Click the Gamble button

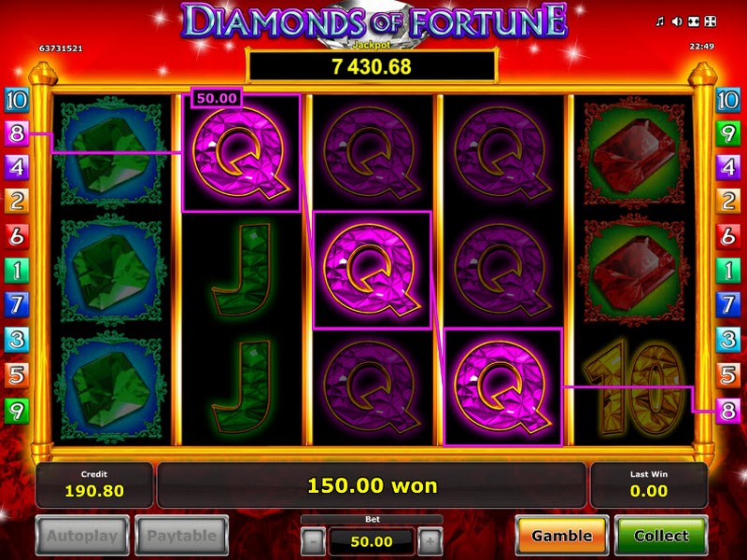coord(562,535)
